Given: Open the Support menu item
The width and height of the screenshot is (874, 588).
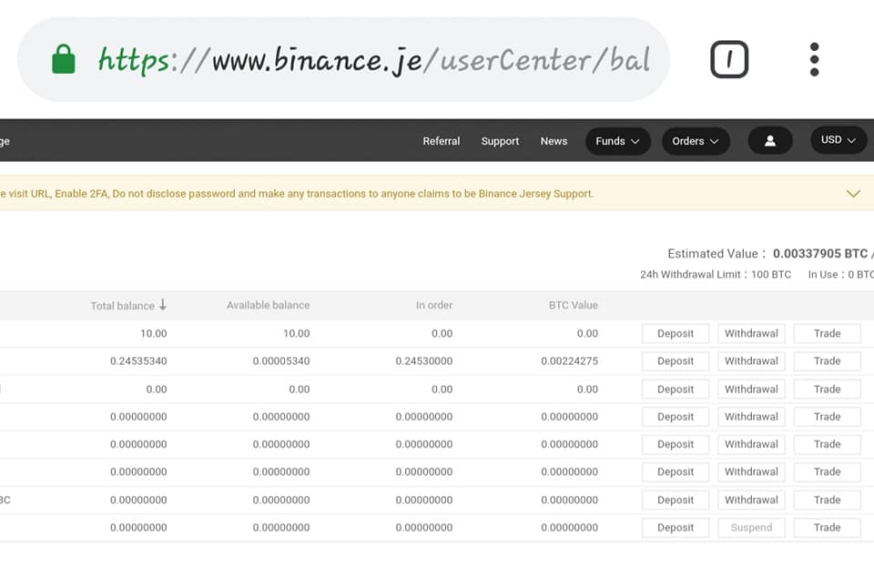Looking at the screenshot, I should click(500, 142).
